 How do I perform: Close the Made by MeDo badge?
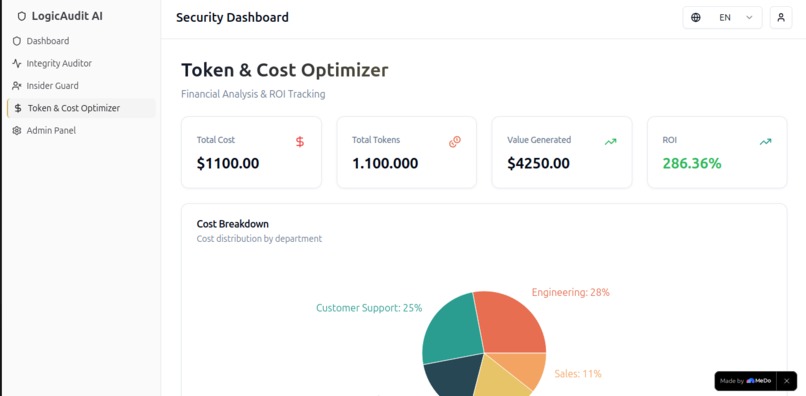(x=786, y=381)
